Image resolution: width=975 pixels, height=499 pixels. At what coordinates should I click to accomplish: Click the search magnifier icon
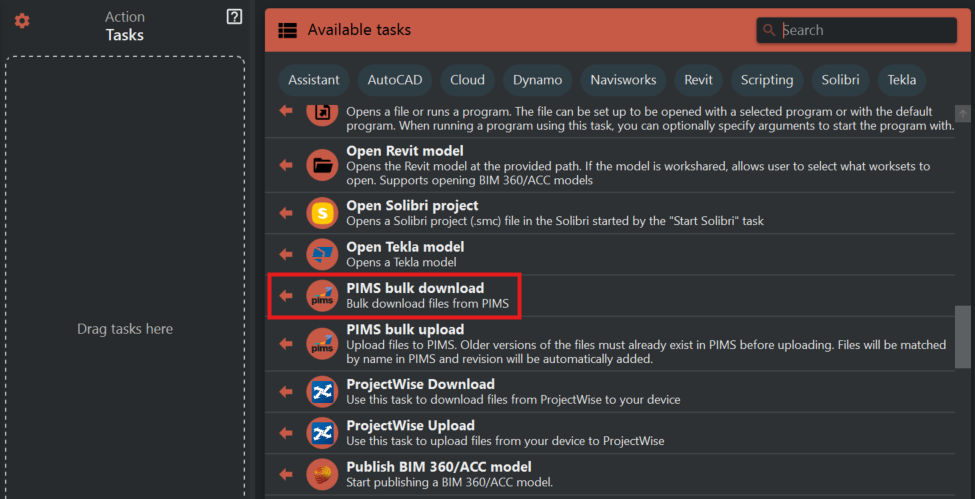point(769,30)
